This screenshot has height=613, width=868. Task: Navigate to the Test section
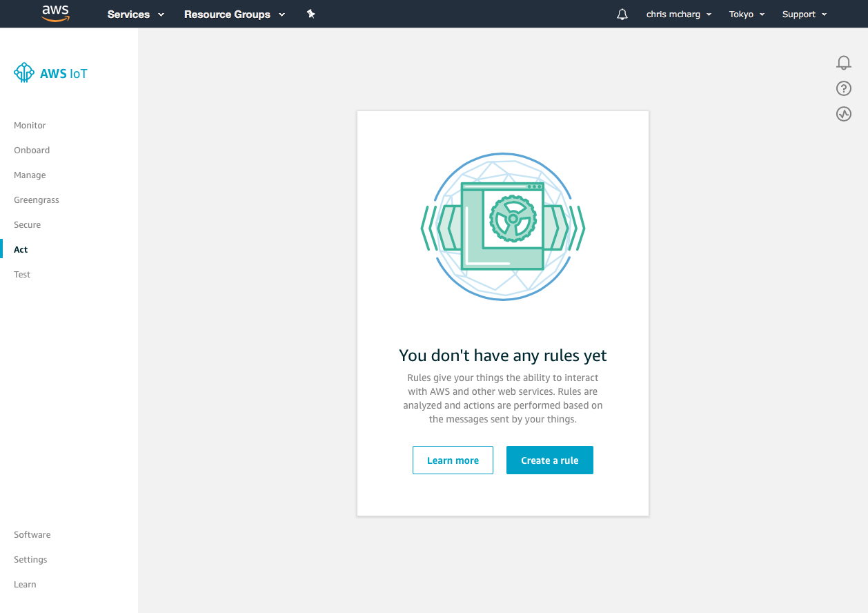coord(22,275)
